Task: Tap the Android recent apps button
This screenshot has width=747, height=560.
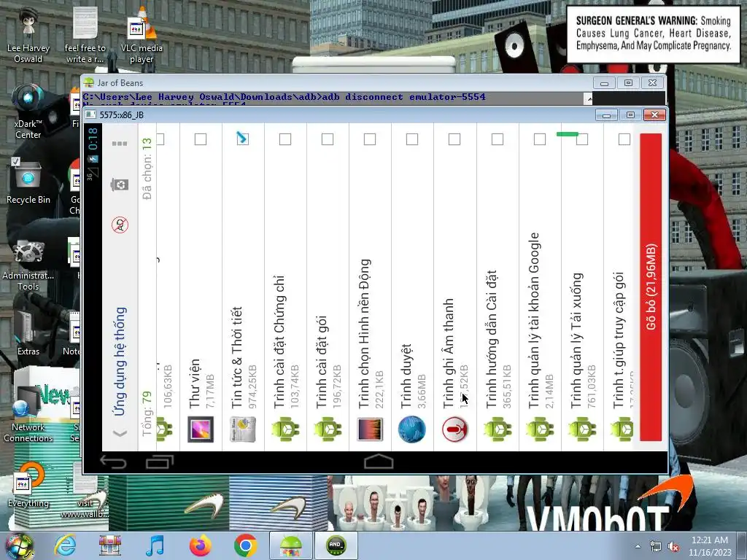Action: click(160, 462)
